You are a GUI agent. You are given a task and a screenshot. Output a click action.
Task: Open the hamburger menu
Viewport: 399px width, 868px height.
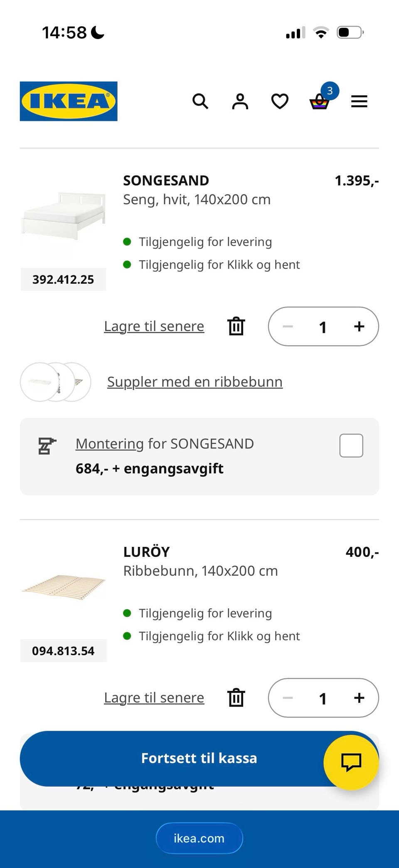[359, 101]
